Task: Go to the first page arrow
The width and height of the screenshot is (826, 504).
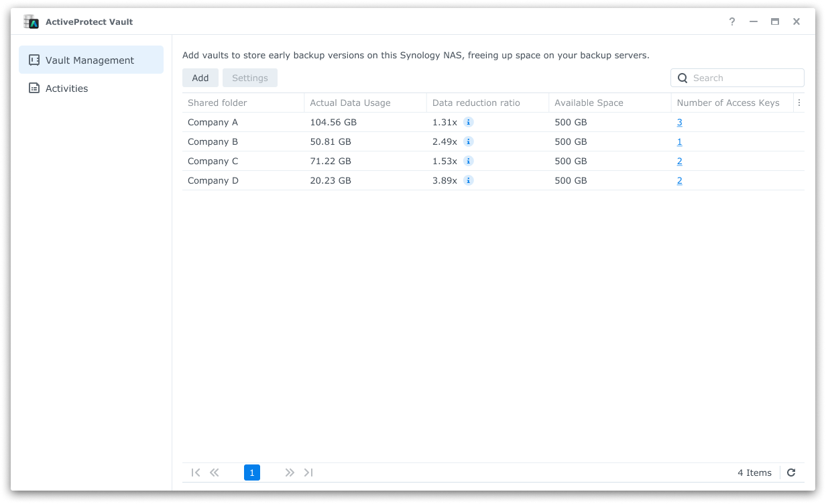Action: coord(196,472)
